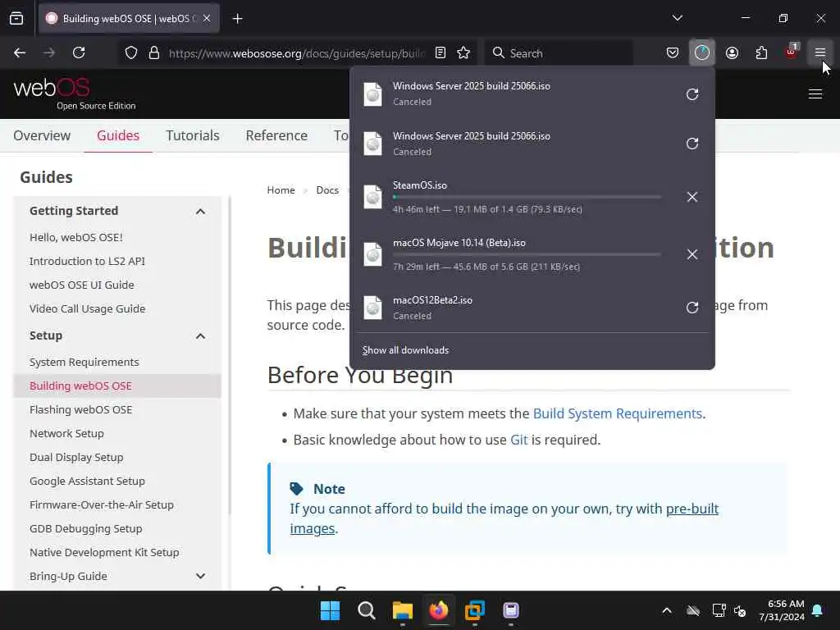Screen dimensions: 840x630
Task: Bookmark this page with star icon
Action: point(463,52)
